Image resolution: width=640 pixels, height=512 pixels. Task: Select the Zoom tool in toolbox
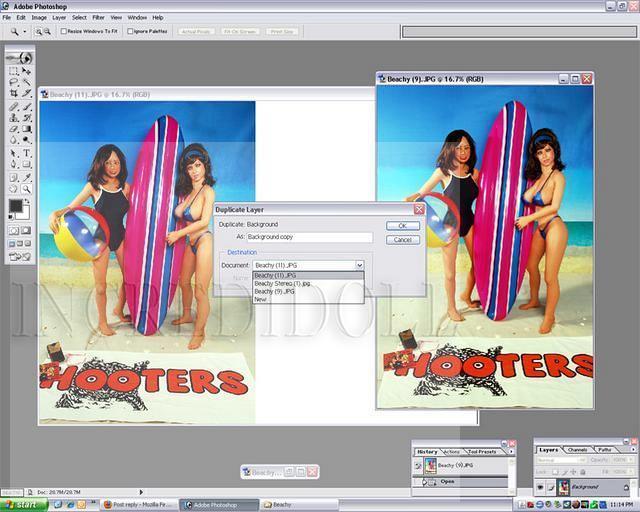coord(27,189)
